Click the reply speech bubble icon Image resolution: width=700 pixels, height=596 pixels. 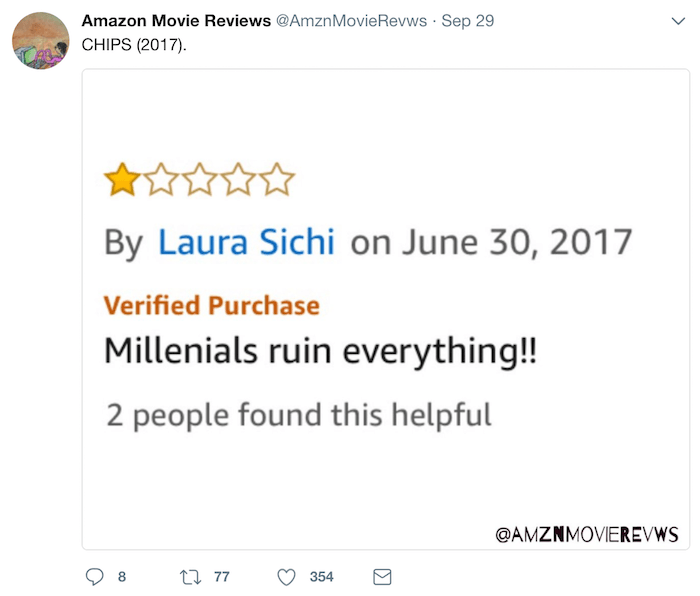coord(95,577)
